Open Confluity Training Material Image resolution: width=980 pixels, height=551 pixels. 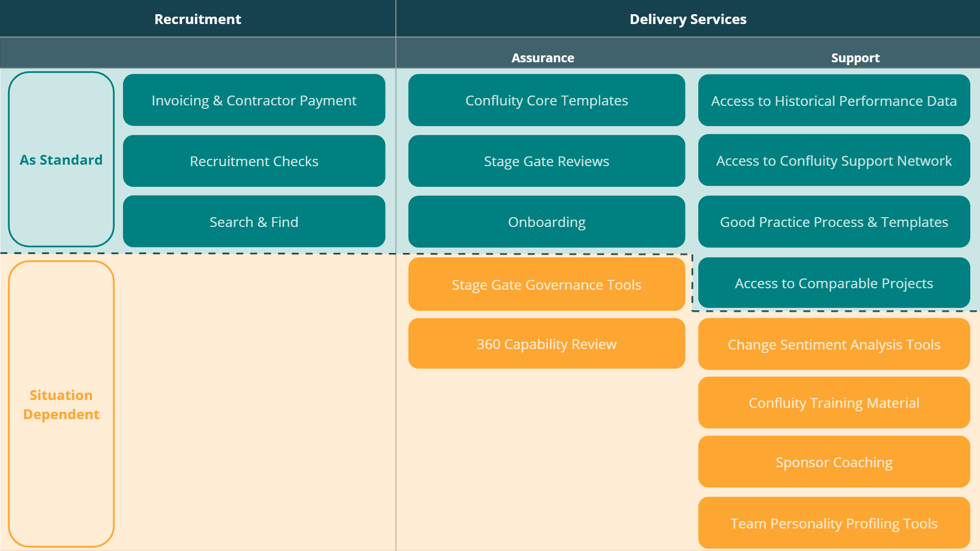point(834,402)
